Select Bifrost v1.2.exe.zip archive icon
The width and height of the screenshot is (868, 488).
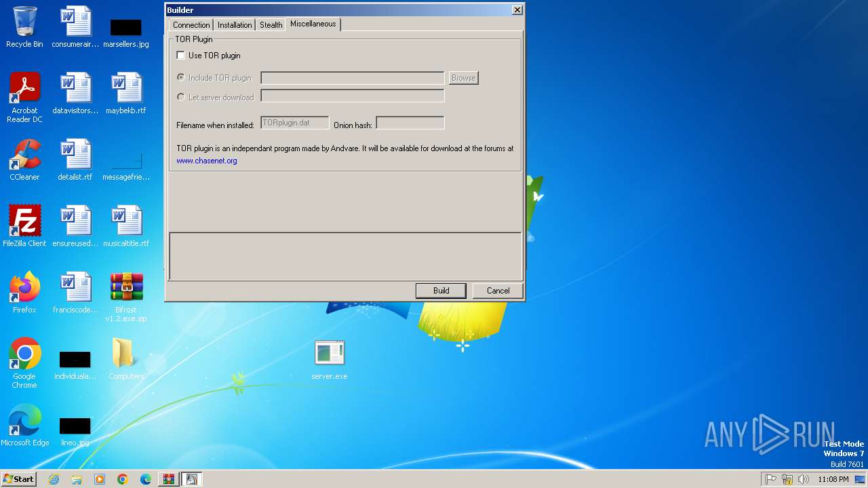[x=126, y=297]
